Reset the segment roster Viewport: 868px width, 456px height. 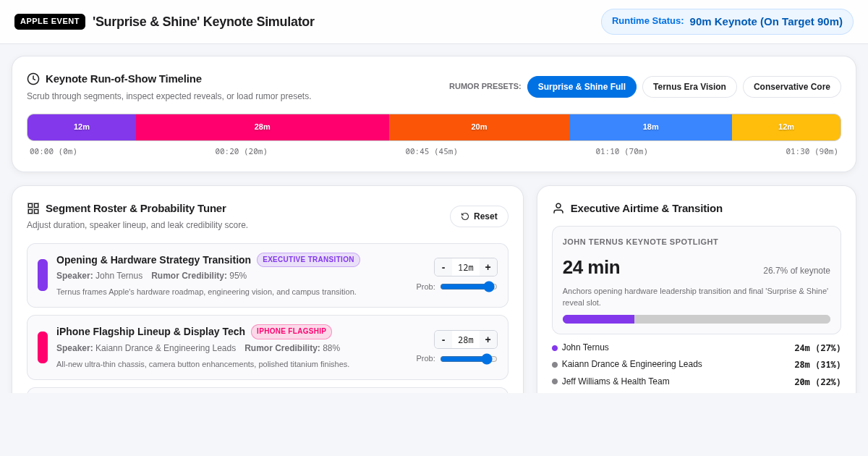[479, 216]
